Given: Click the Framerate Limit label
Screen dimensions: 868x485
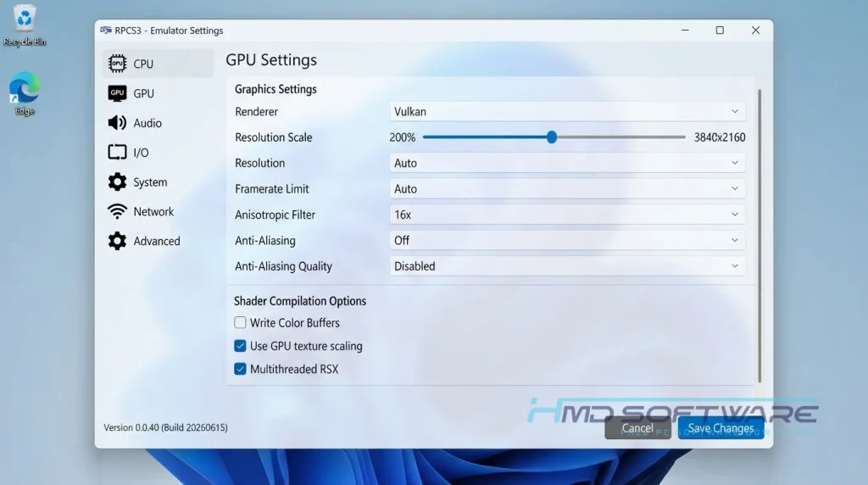Looking at the screenshot, I should 272,189.
